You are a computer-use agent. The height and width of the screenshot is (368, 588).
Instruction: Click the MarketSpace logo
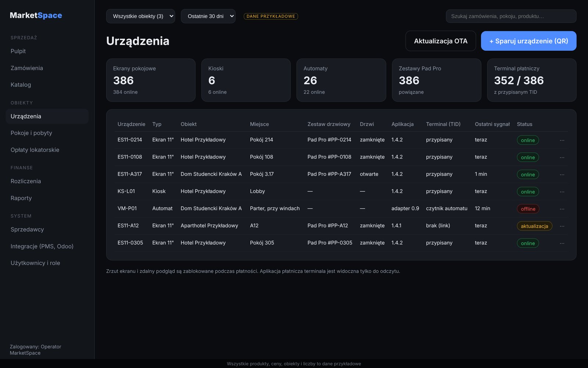pyautogui.click(x=36, y=15)
